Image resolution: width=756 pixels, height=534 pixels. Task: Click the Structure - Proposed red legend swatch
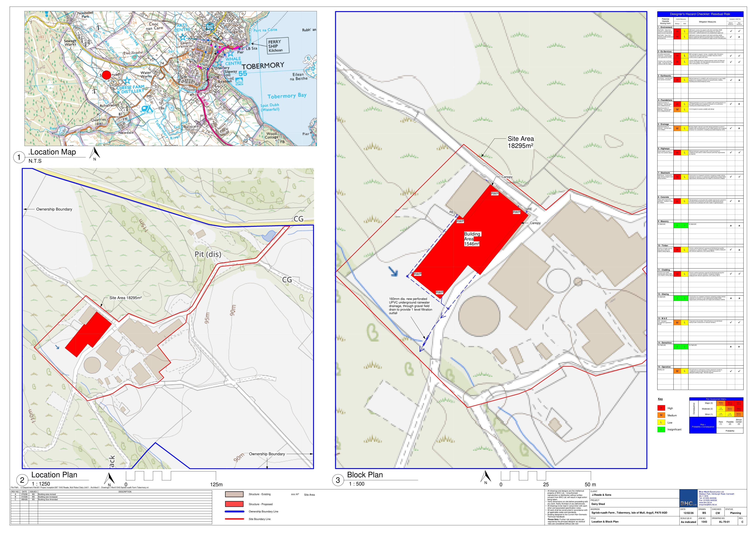click(234, 504)
